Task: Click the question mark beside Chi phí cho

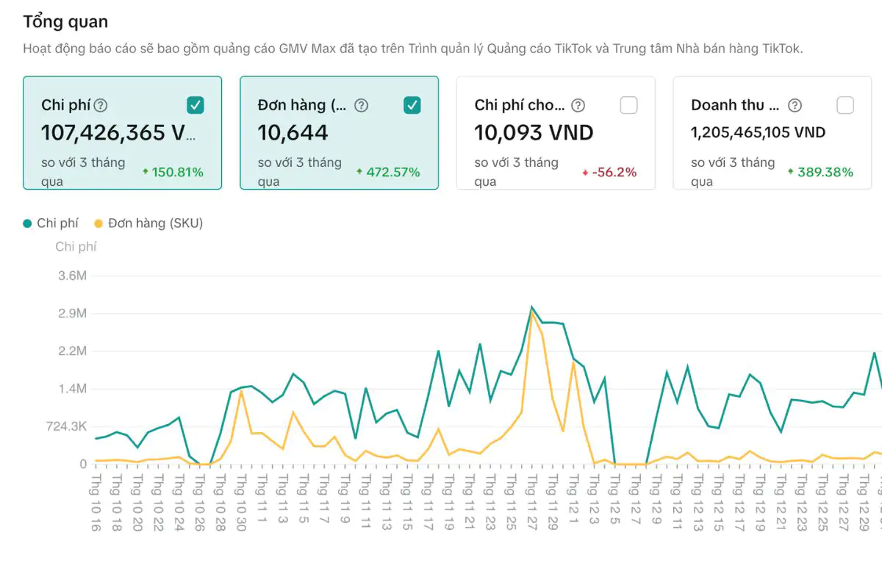Action: click(578, 105)
